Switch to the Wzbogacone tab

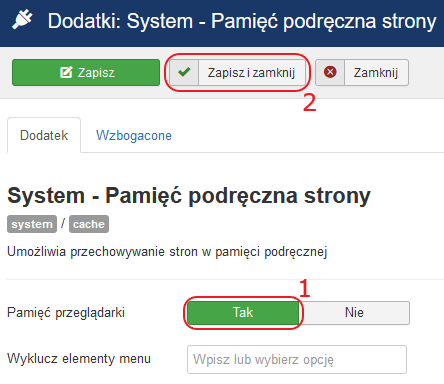click(x=134, y=136)
